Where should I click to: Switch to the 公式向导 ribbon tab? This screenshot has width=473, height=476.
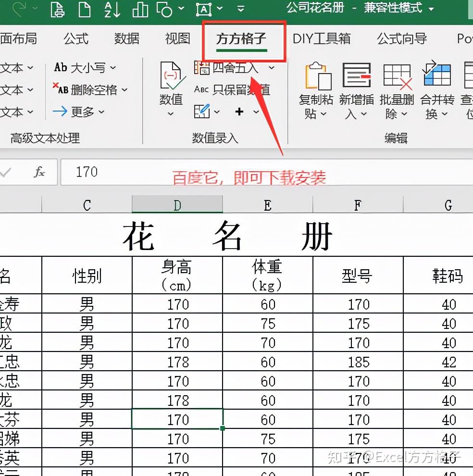pos(402,38)
